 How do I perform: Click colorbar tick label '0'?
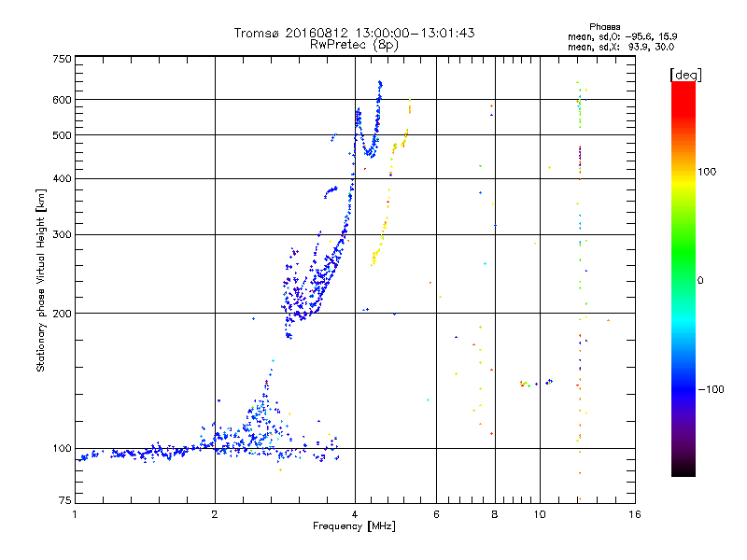coord(700,280)
